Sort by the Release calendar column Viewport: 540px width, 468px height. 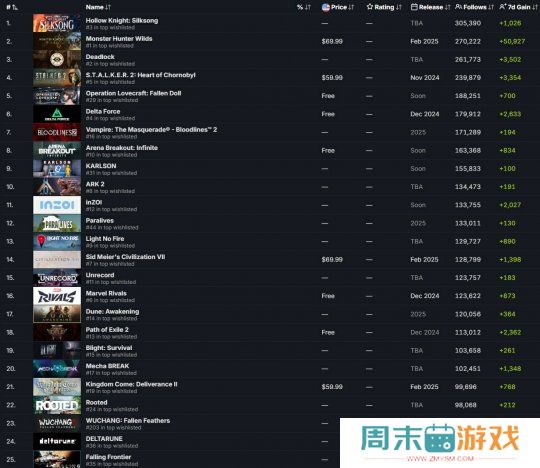[x=430, y=7]
